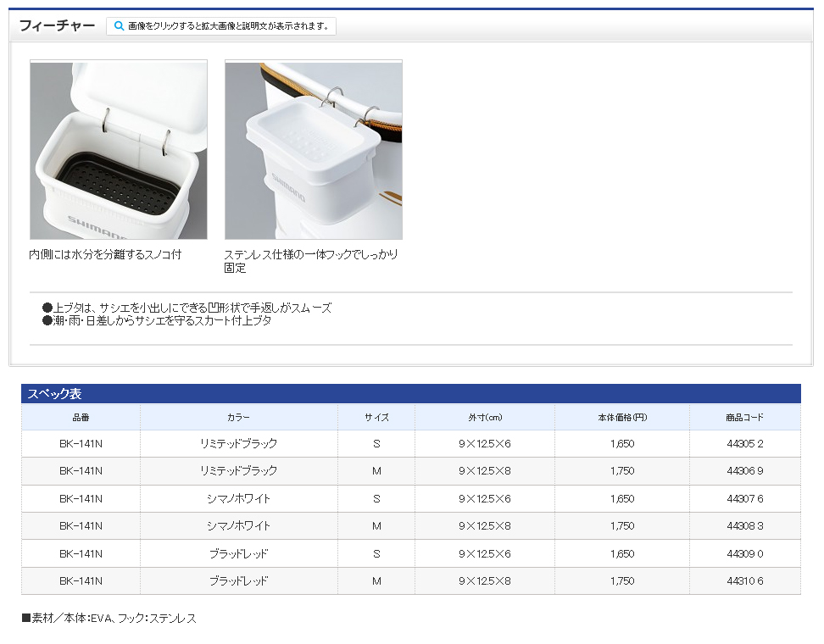Open the thumbnail showing the inner drain tray
This screenshot has width=824, height=644.
[119, 150]
